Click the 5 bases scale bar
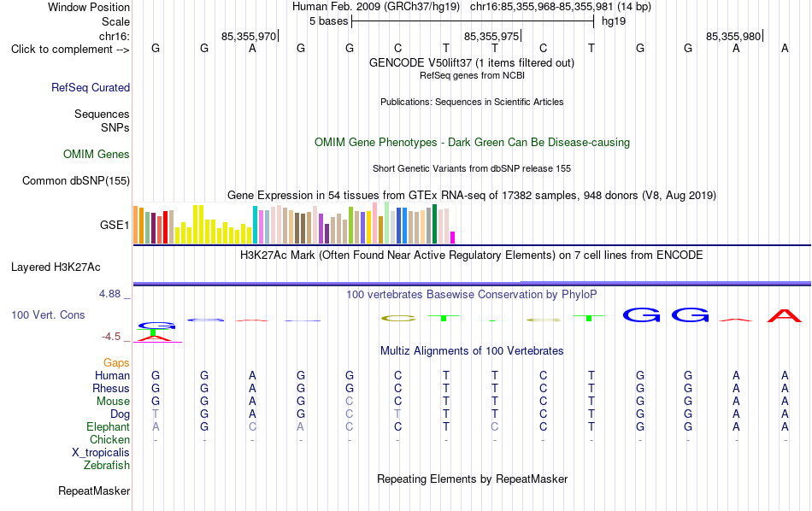Viewport: 812px width, 511px height. click(x=473, y=21)
